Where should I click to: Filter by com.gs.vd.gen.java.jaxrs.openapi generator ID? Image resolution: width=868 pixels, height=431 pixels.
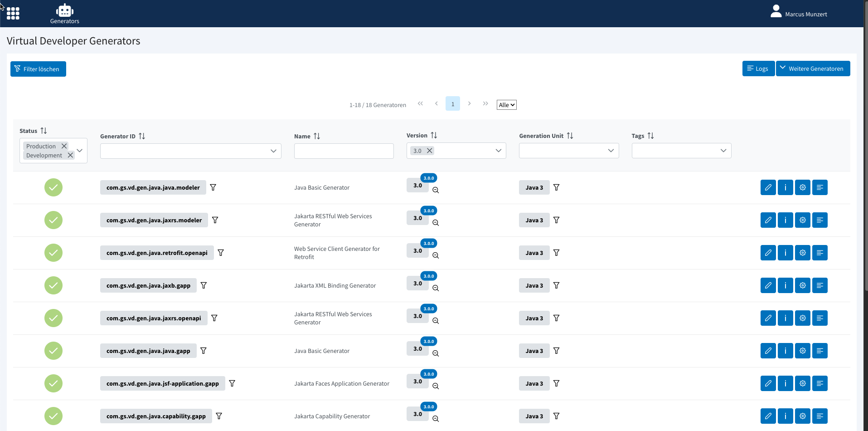click(214, 318)
